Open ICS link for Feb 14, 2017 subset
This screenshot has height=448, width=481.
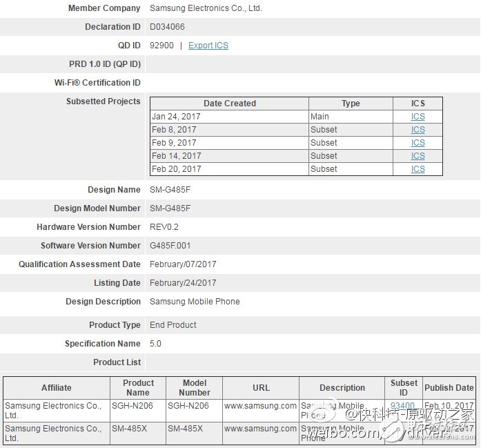(x=418, y=156)
